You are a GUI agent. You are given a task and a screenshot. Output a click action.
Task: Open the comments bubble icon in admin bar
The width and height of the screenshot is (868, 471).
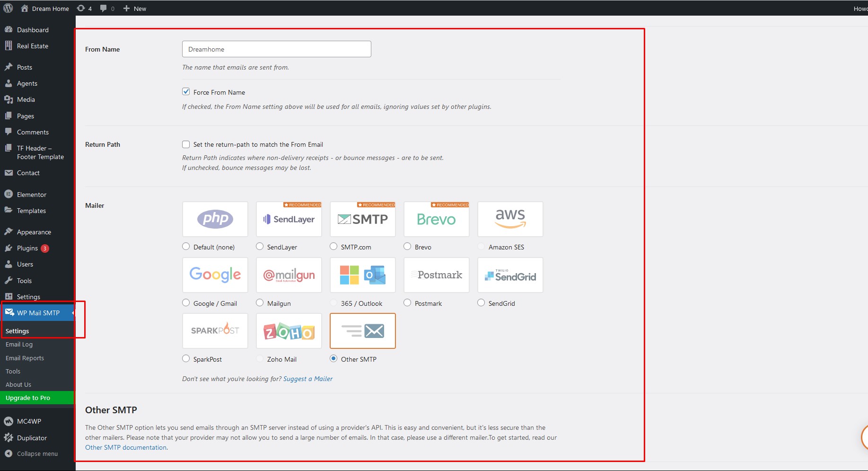[x=103, y=9]
